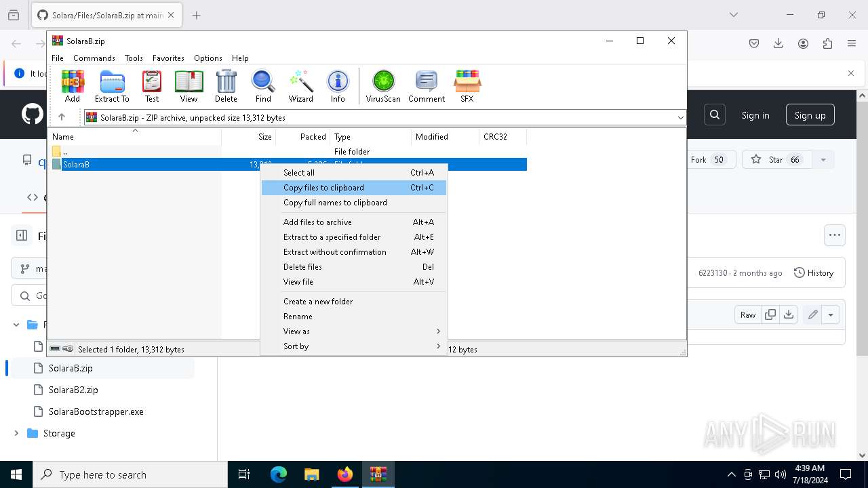
Task: Toggle the GitHub file tree side panel
Action: (x=22, y=236)
